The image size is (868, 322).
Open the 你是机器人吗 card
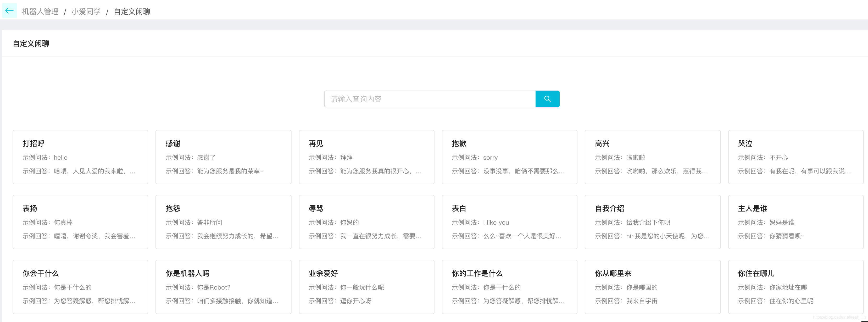[x=223, y=287]
